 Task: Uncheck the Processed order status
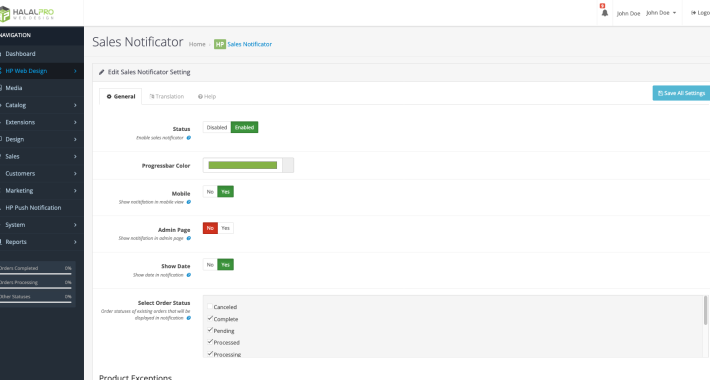[210, 342]
